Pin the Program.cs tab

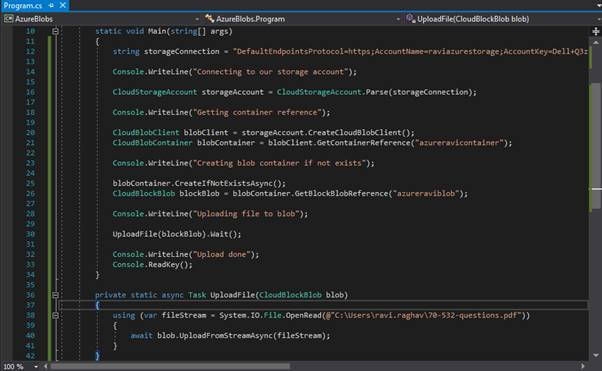point(51,5)
